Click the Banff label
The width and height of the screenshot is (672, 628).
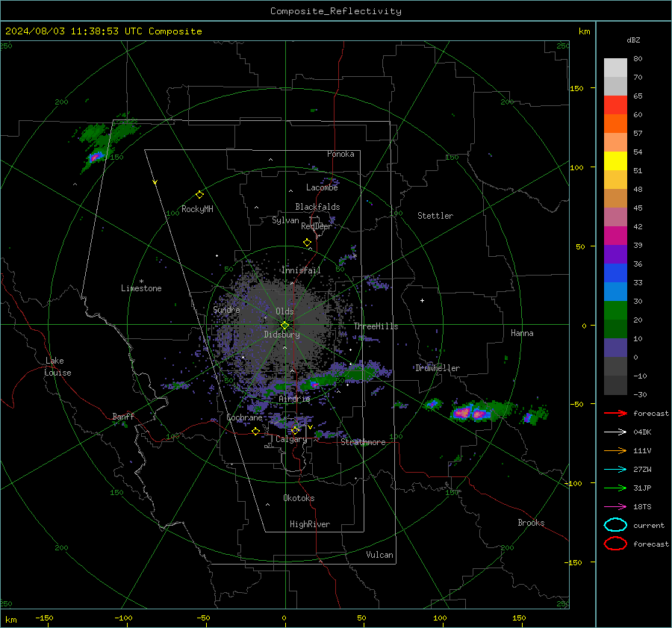pyautogui.click(x=123, y=416)
